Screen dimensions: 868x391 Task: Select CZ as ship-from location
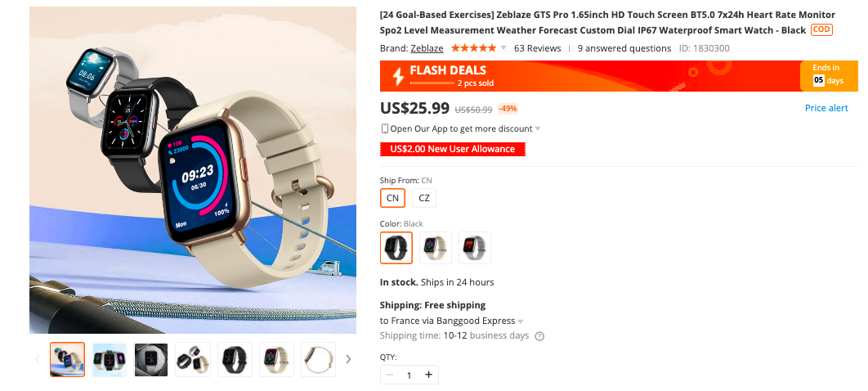(x=424, y=198)
